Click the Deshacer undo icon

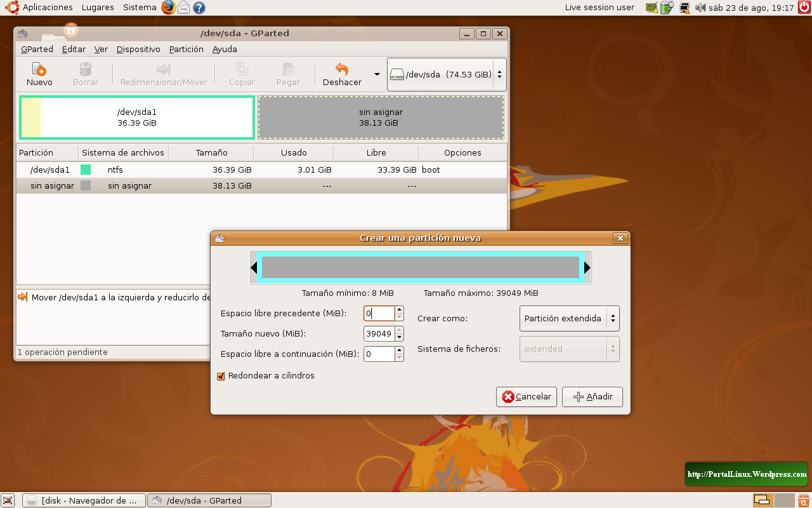click(x=342, y=69)
